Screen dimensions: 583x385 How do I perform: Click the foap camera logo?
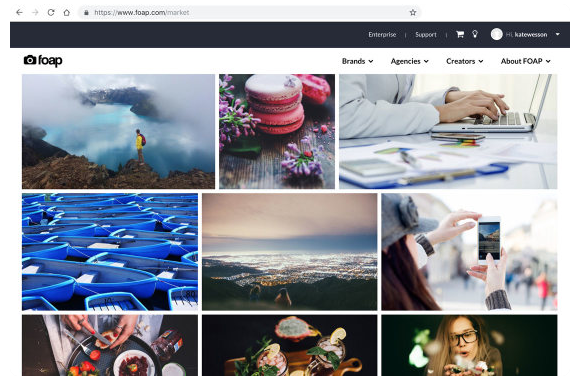click(43, 60)
